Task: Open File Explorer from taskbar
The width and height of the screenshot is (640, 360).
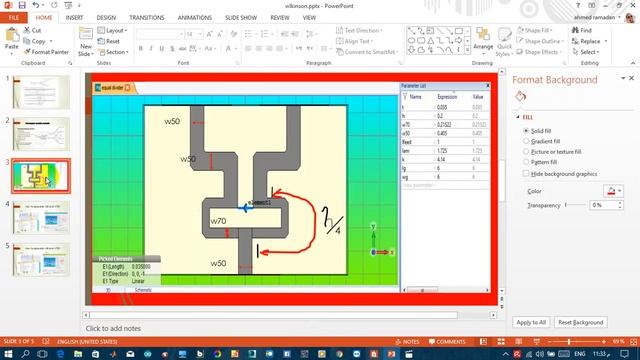Action: point(78,354)
